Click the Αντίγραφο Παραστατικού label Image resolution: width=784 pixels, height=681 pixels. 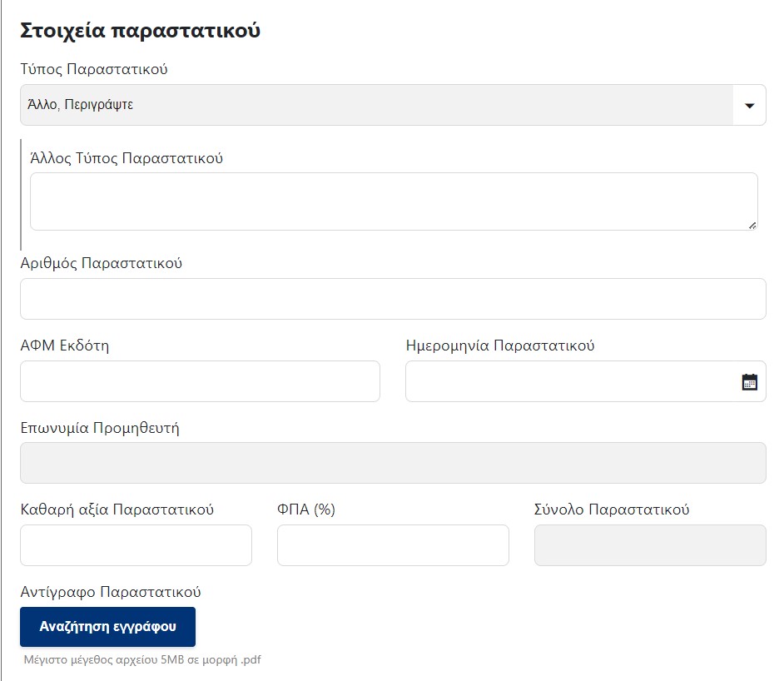111,592
